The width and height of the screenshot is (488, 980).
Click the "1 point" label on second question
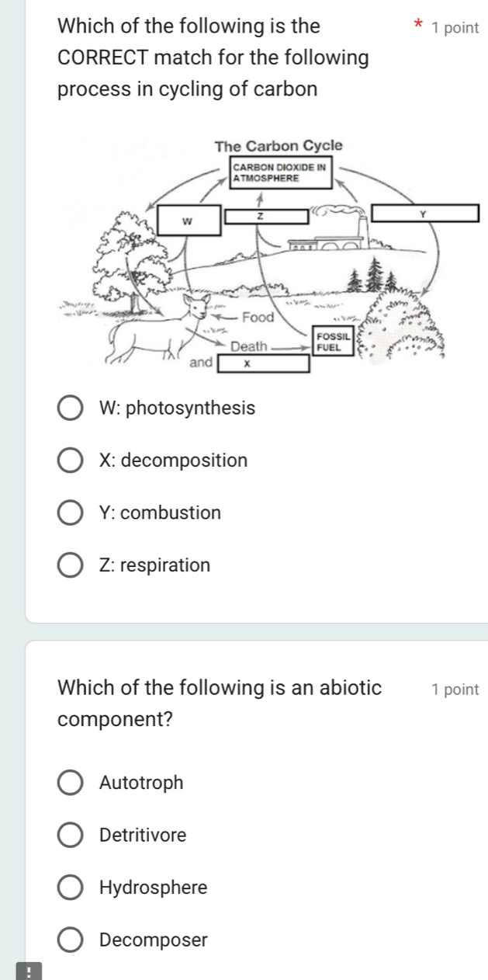[455, 688]
